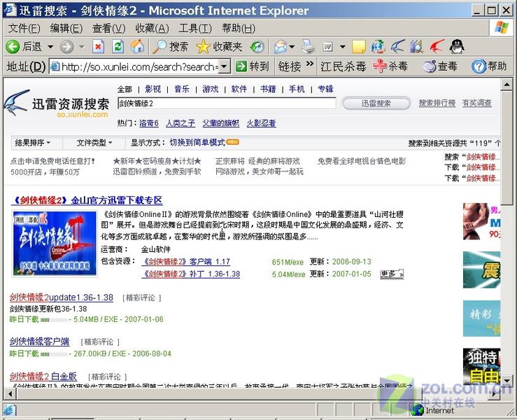The width and height of the screenshot is (517, 420).
Task: Print page with printer icon
Action: click(x=308, y=47)
